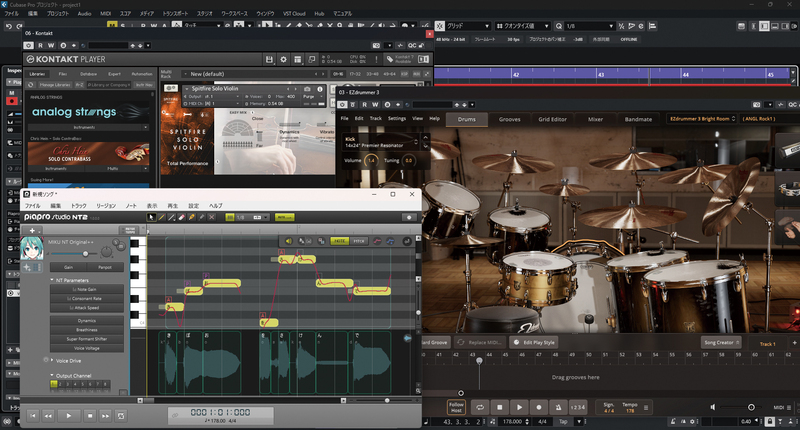Open Song Creator menu in EZdrummer
This screenshot has height=430, width=800.
[721, 342]
